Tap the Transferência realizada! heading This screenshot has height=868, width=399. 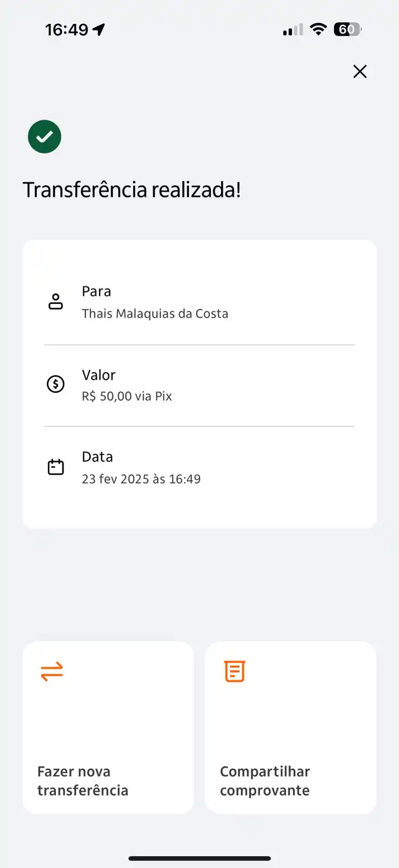pyautogui.click(x=132, y=190)
